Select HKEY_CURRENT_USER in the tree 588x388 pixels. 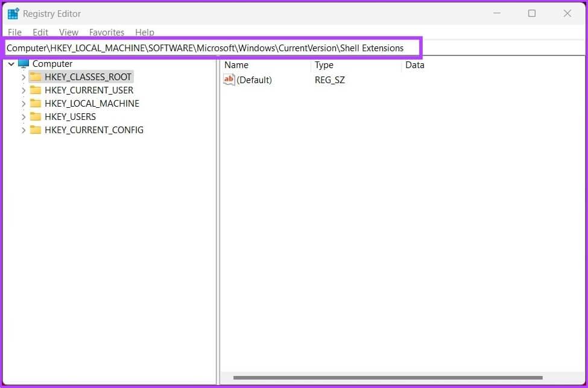pos(89,90)
